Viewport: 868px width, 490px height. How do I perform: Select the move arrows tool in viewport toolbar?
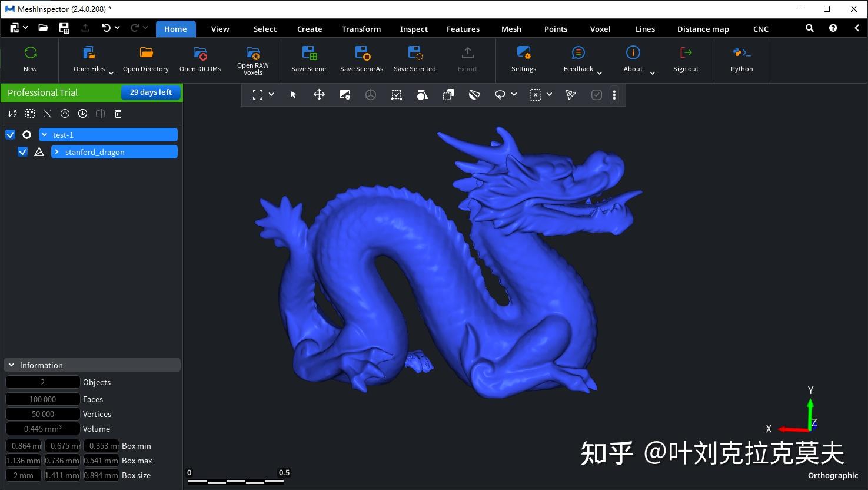click(x=319, y=95)
